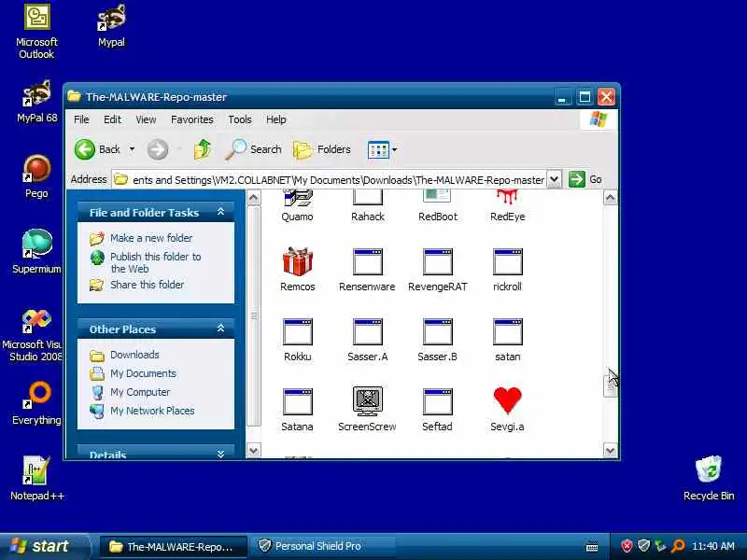Switch to Personal Shield Pro taskbar button

325,546
